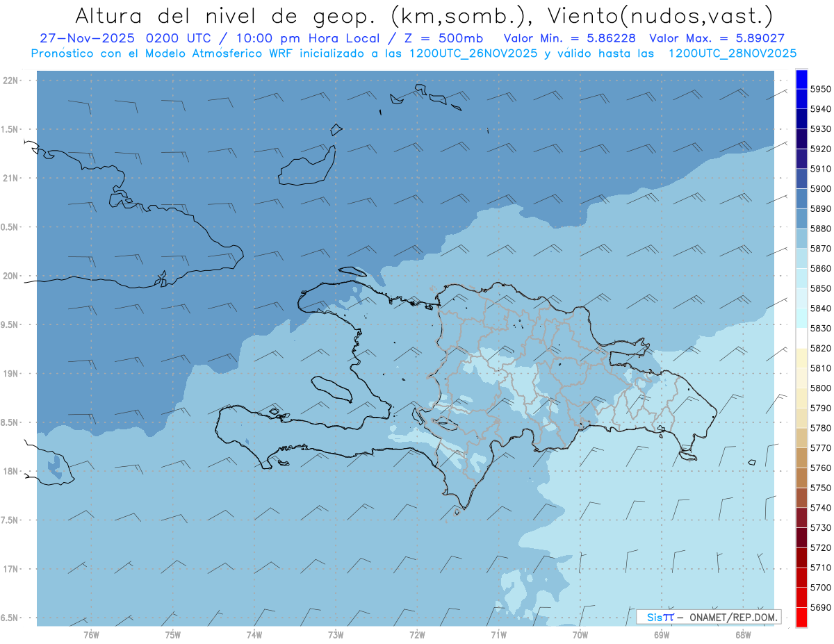Click the '68W' longitude label
Screen dimensions: 834x644
click(x=743, y=635)
